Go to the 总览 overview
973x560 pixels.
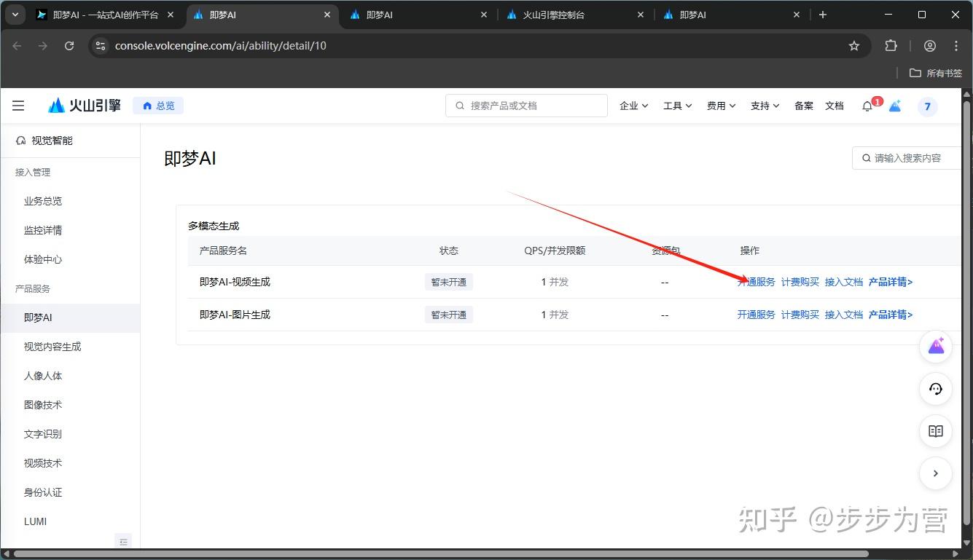click(x=158, y=106)
